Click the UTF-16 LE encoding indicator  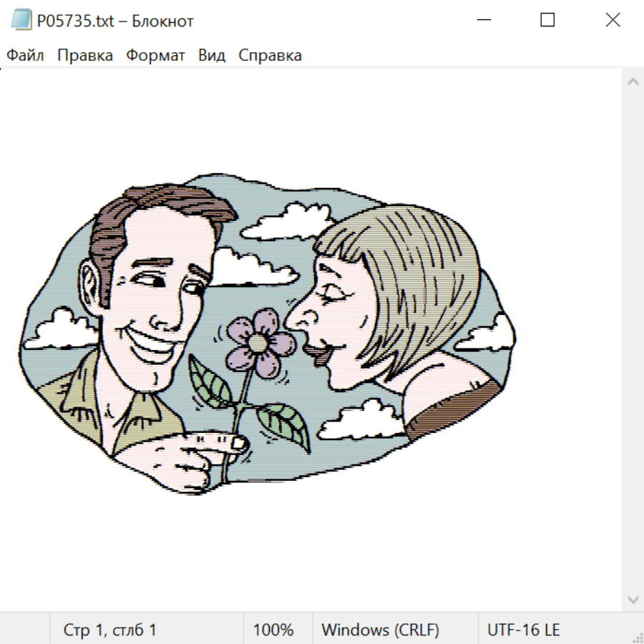pyautogui.click(x=523, y=630)
